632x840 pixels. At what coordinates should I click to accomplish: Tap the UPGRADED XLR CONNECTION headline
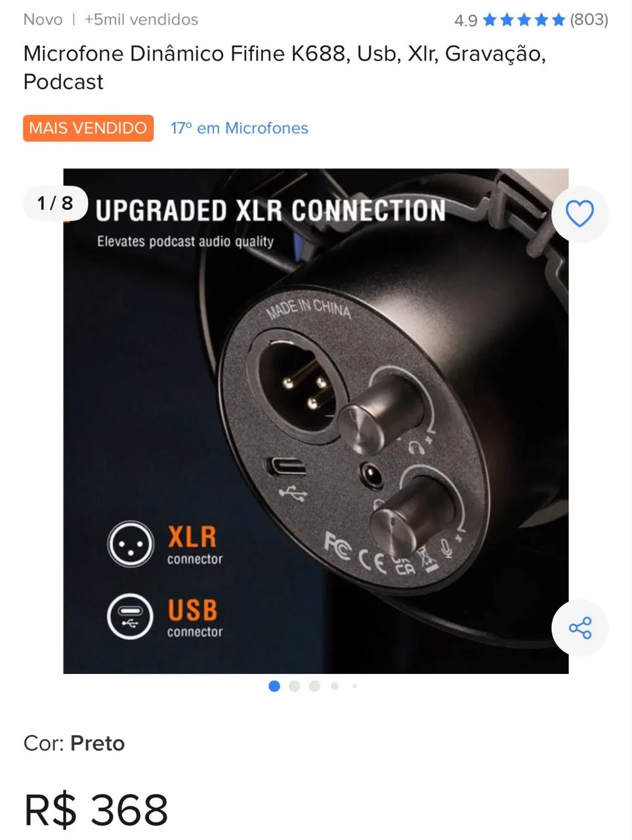(x=270, y=211)
